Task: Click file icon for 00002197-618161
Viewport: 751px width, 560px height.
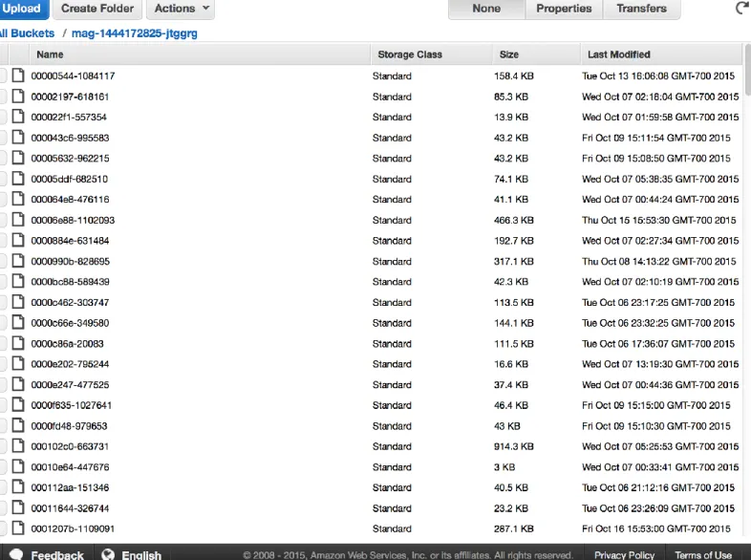Action: pos(18,97)
